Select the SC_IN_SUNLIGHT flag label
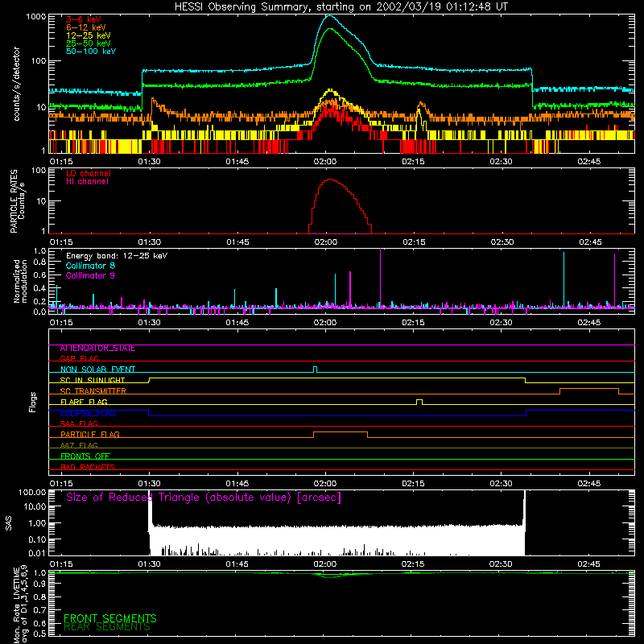Viewport: 644px width, 644px height. [x=93, y=380]
